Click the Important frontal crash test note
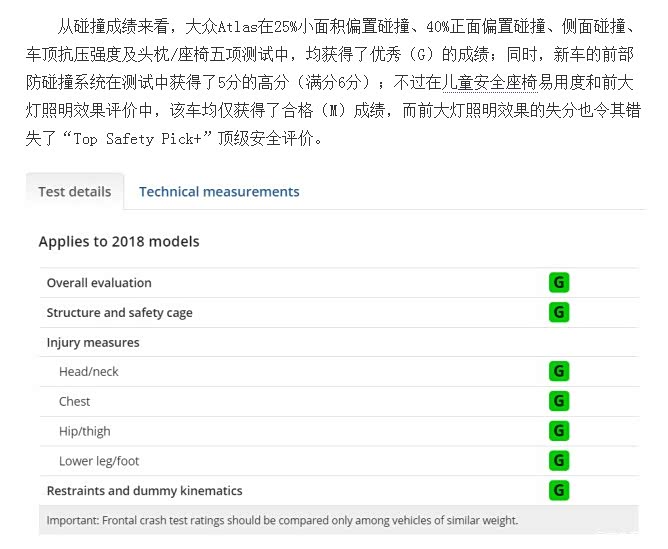 pyautogui.click(x=282, y=521)
